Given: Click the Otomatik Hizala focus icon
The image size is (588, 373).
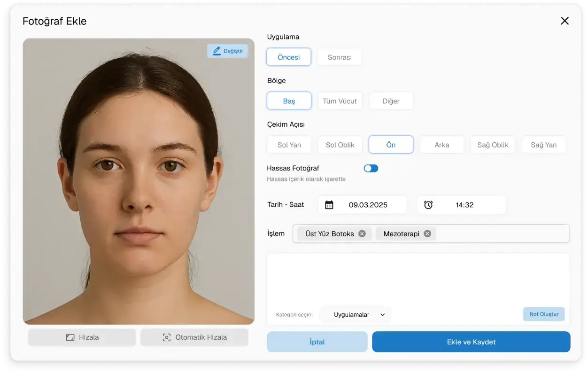Looking at the screenshot, I should click(x=166, y=337).
